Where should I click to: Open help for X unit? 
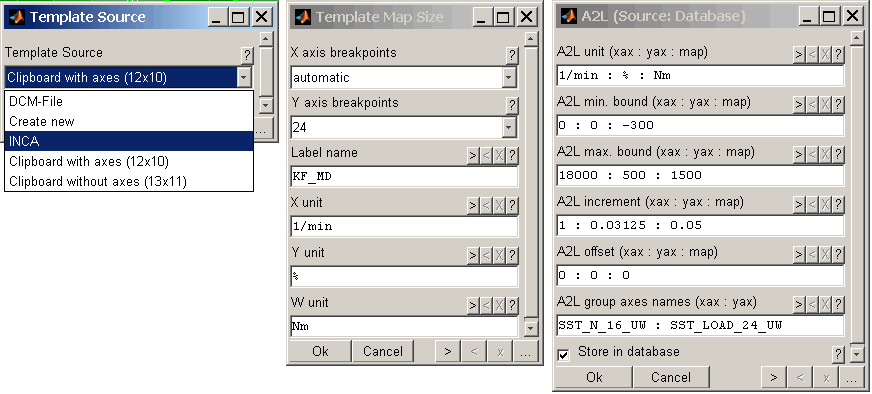coord(512,205)
